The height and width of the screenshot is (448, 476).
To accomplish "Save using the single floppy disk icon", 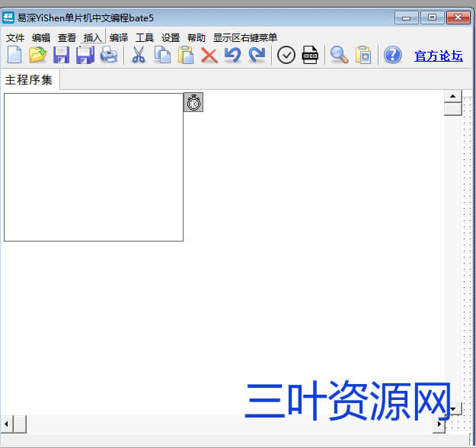I will (x=61, y=55).
